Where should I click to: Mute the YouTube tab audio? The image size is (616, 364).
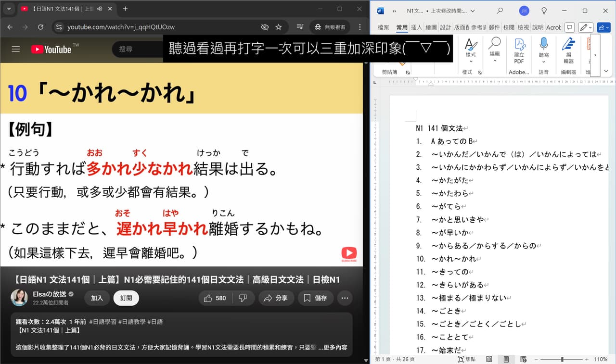[100, 9]
